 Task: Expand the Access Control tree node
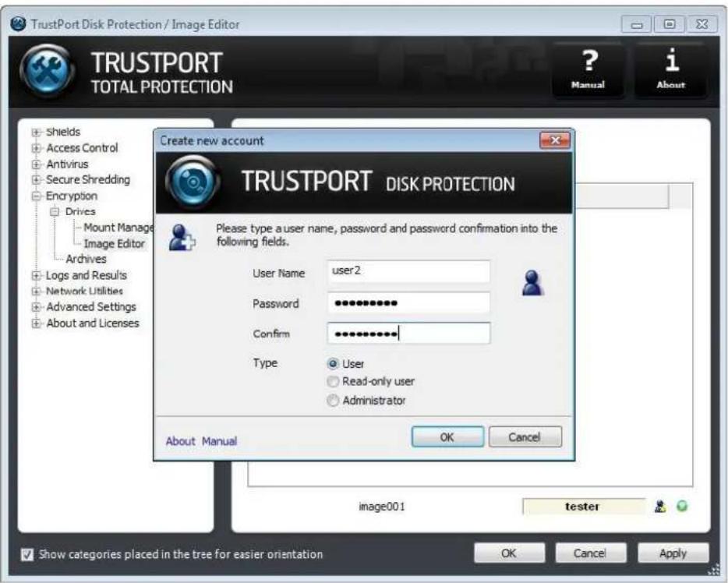click(36, 148)
